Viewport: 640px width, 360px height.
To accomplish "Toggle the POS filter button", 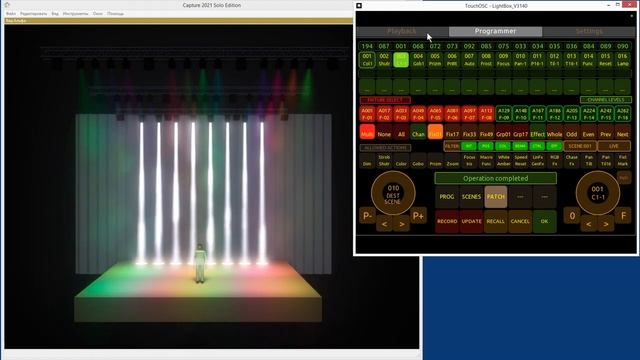I will pos(486,146).
